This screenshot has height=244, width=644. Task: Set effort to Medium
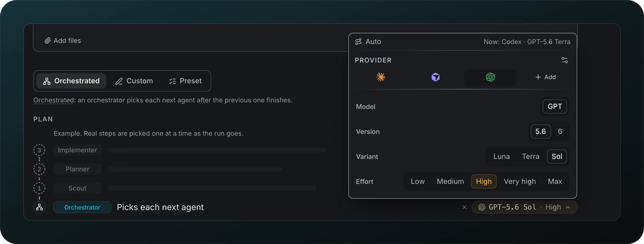[450, 181]
